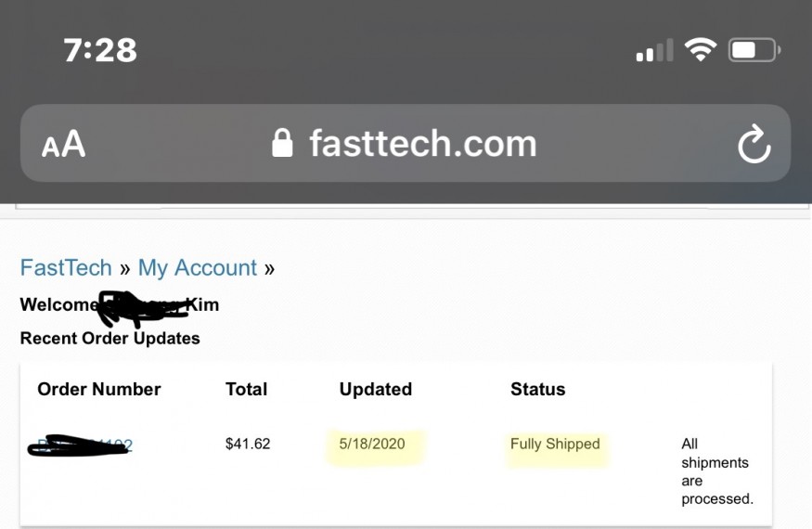Viewport: 812px width, 529px height.
Task: Click the Status column header
Action: pyautogui.click(x=537, y=389)
